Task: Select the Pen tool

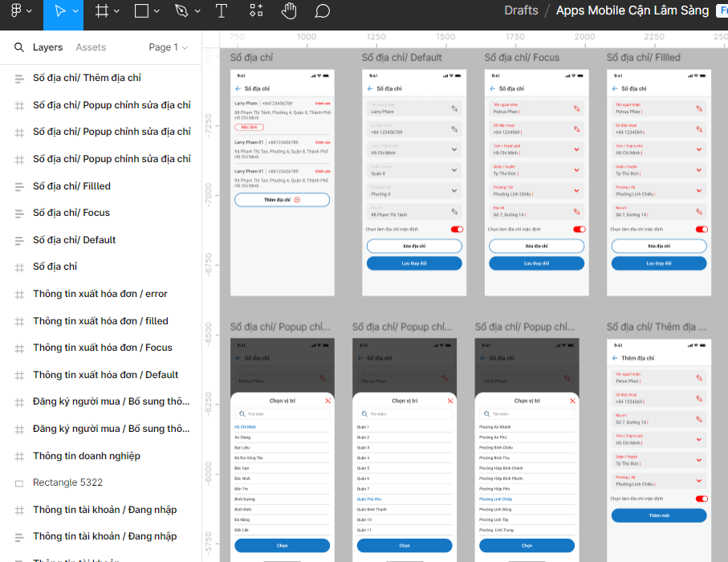Action: (181, 11)
